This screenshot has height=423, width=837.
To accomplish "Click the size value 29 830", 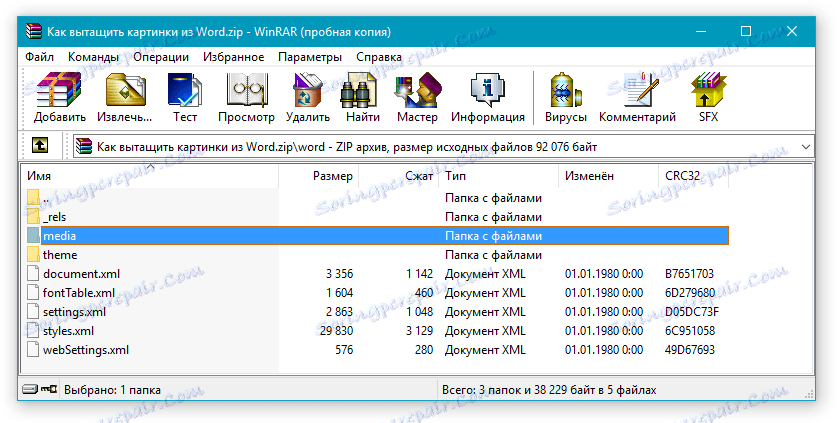I will click(336, 331).
